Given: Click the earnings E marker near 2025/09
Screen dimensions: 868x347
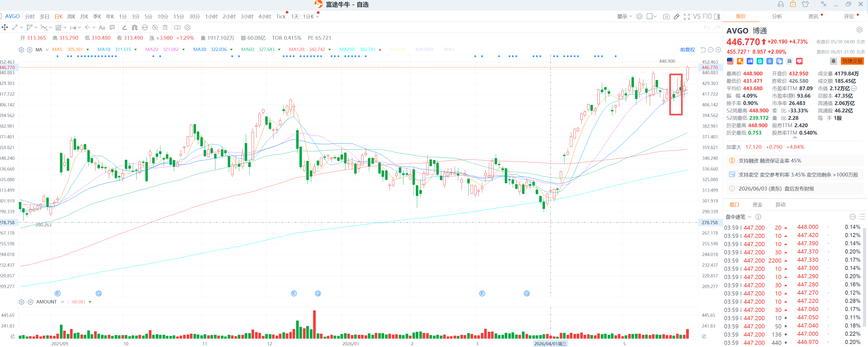Looking at the screenshot, I should [57, 293].
